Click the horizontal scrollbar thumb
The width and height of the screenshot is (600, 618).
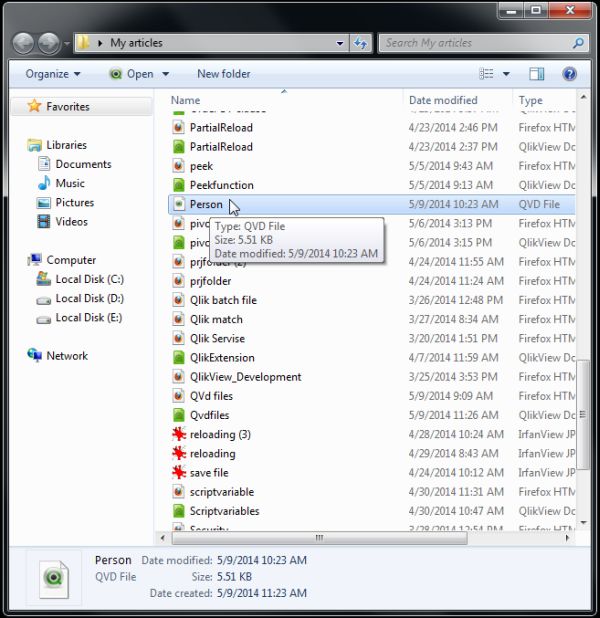pos(319,538)
